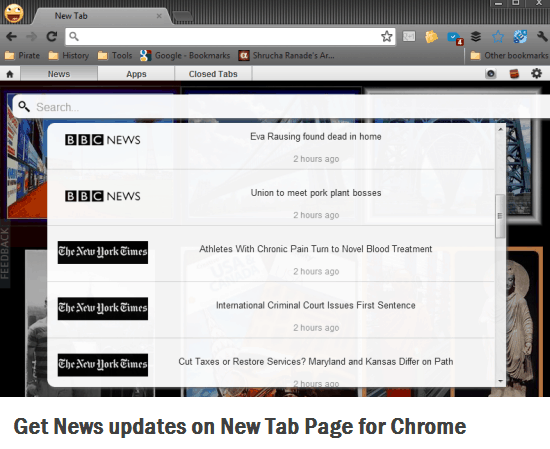Click the red book icon near the gear
The image size is (550, 449).
point(514,74)
